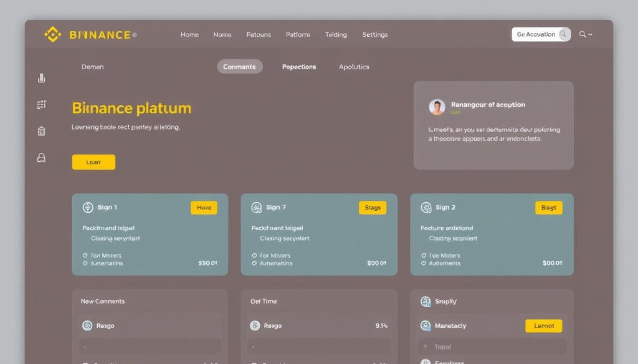The image size is (638, 364).
Task: Click the Hove button on Sign 1
Action: click(204, 208)
